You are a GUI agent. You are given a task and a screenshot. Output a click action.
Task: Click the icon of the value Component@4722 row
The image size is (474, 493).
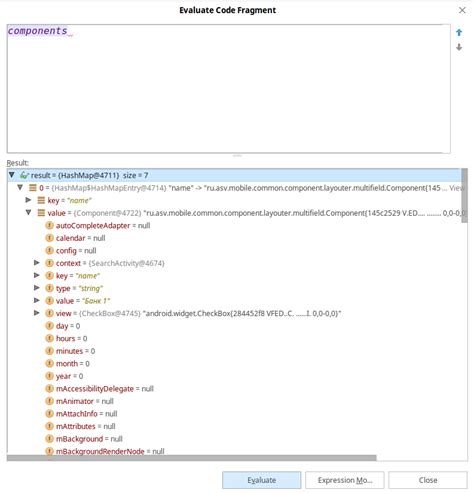click(x=41, y=213)
